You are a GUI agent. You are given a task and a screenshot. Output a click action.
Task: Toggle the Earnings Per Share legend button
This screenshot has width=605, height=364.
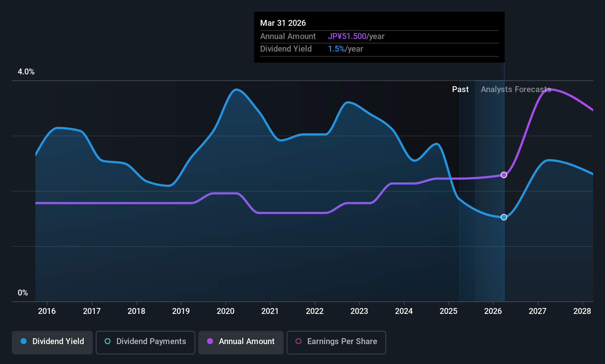[x=336, y=343]
